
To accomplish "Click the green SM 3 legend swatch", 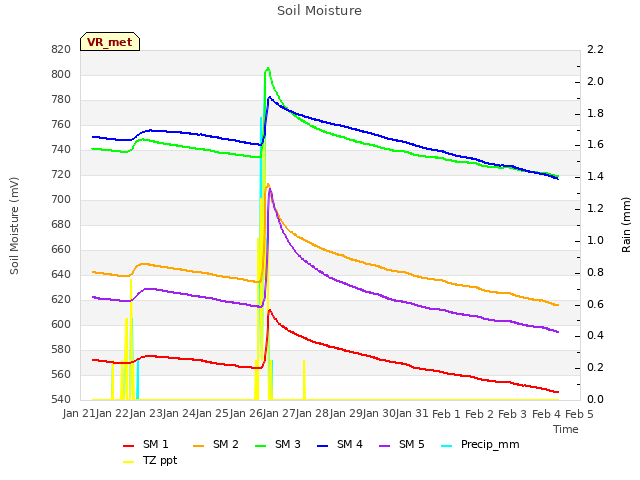I will coord(261,446).
